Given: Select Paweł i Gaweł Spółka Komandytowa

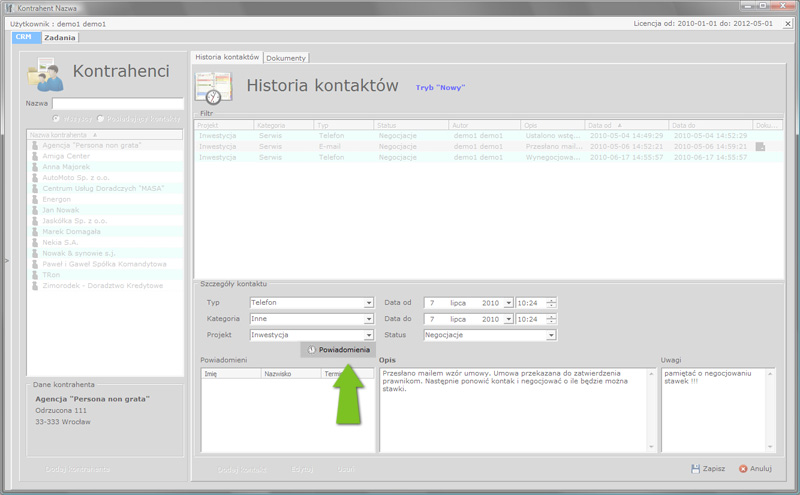Looking at the screenshot, I should point(105,264).
